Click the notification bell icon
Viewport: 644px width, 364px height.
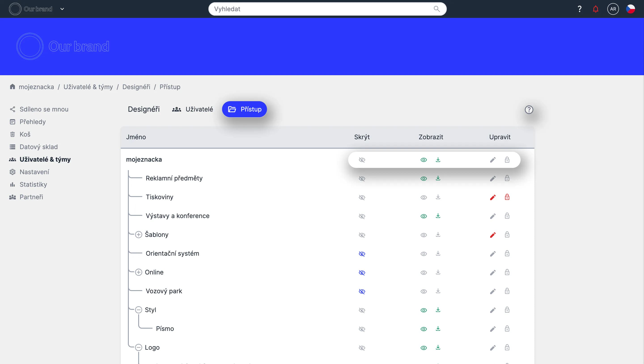point(595,9)
